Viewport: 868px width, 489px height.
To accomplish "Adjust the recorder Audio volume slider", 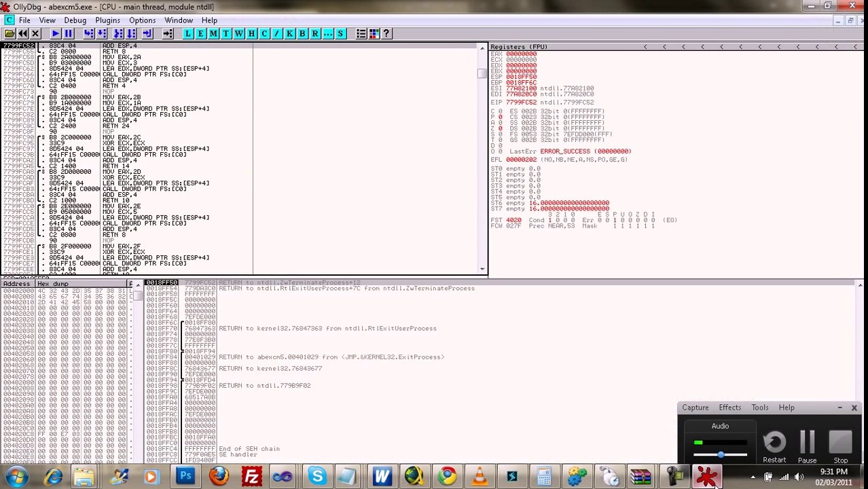I will [720, 455].
